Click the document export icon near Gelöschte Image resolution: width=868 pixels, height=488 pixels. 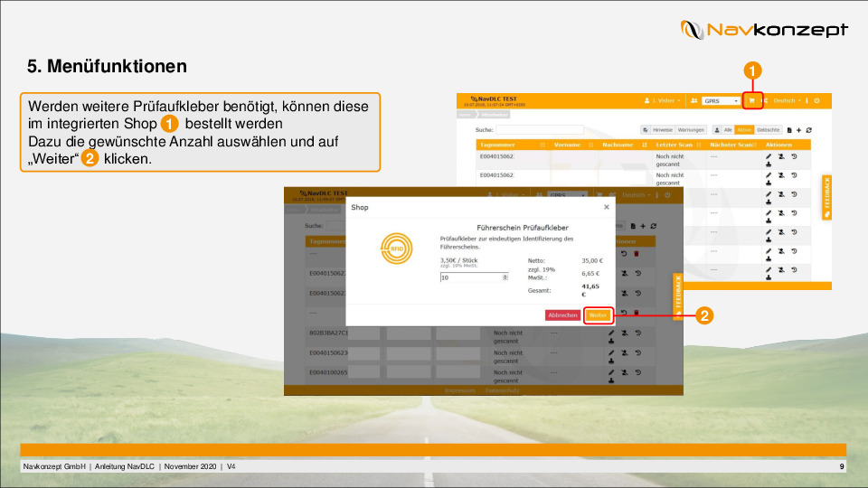788,130
